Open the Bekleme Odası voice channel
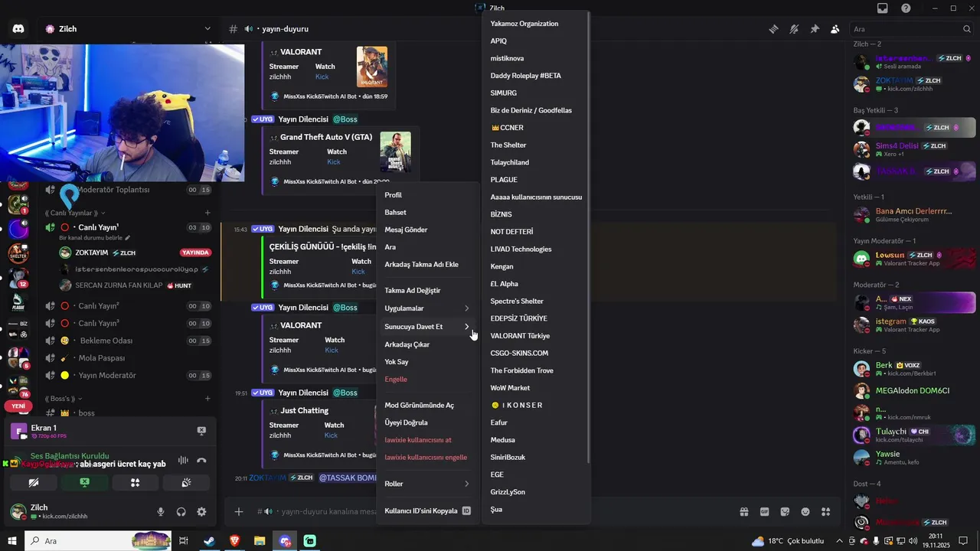 106,341
